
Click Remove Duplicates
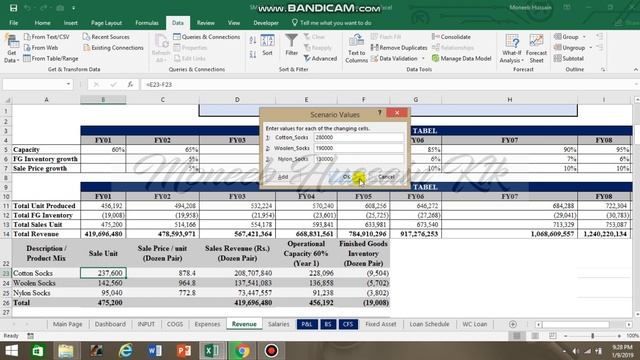tap(399, 48)
